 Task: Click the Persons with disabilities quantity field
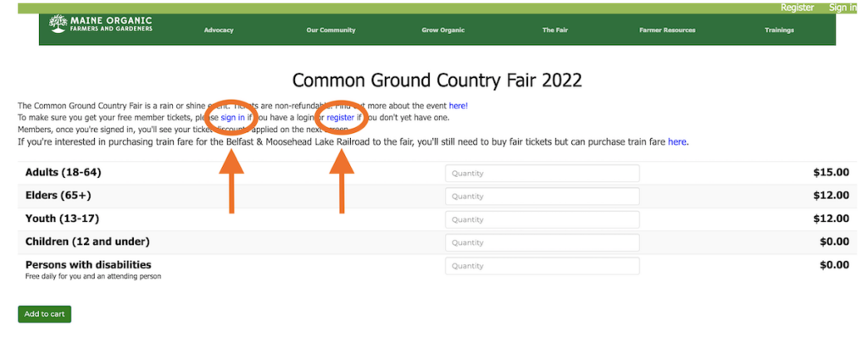[542, 266]
